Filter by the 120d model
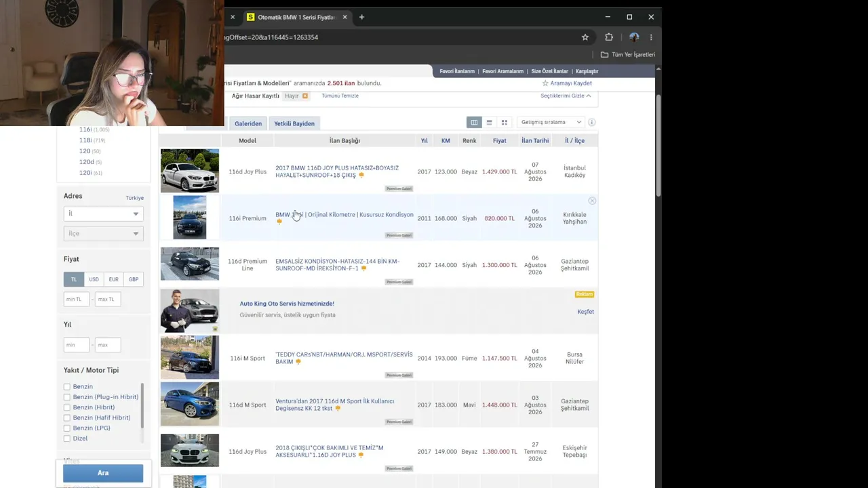This screenshot has height=488, width=868. tap(87, 162)
